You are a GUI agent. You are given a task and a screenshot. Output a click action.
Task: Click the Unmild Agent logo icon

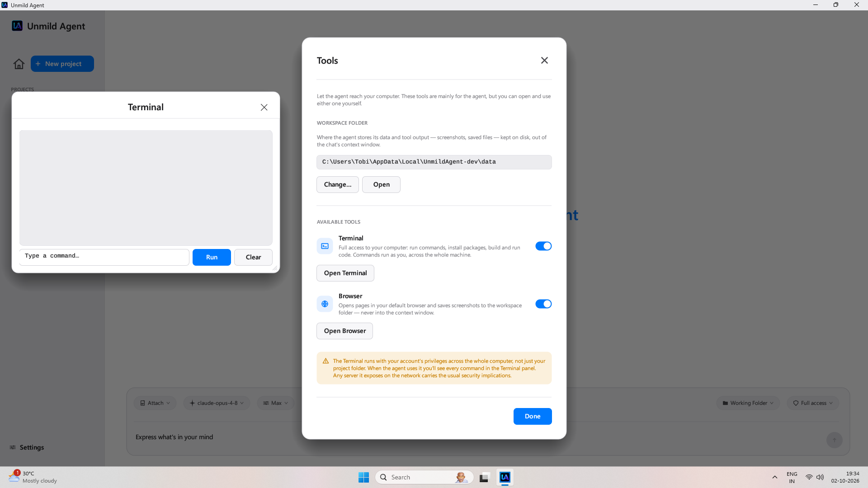[x=17, y=26]
